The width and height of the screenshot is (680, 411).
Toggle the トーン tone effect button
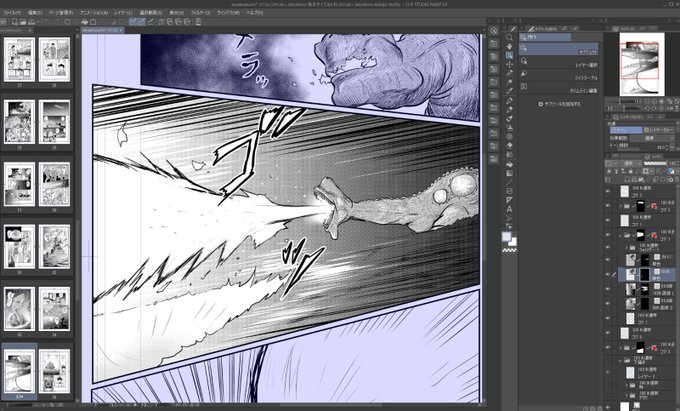tap(626, 130)
